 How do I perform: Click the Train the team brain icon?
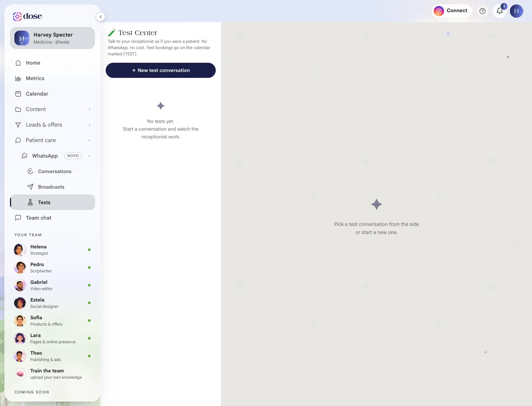point(20,374)
